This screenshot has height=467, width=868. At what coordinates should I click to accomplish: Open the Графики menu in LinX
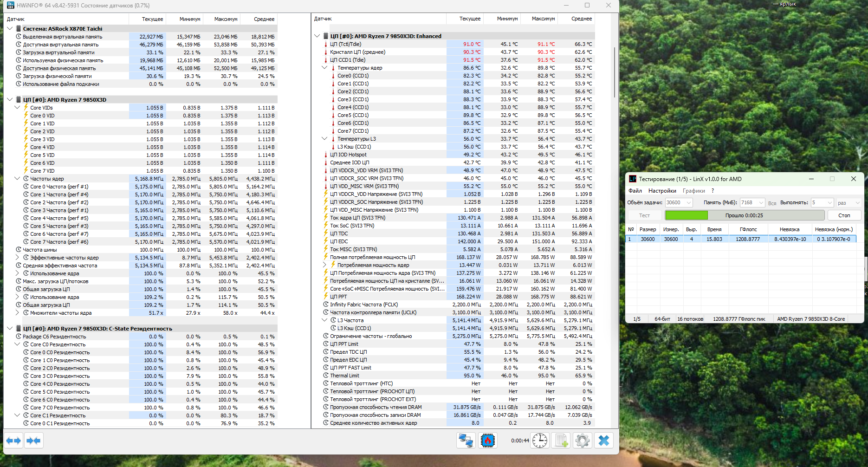pyautogui.click(x=693, y=191)
